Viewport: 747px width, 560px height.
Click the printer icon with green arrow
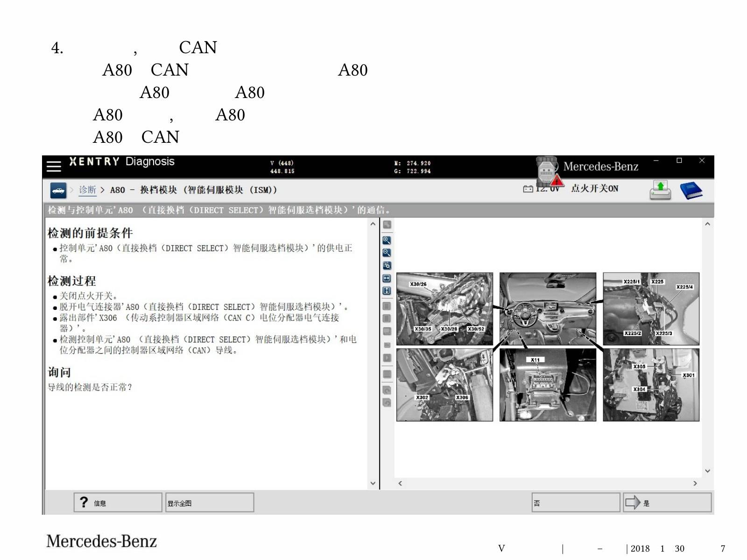(x=661, y=190)
